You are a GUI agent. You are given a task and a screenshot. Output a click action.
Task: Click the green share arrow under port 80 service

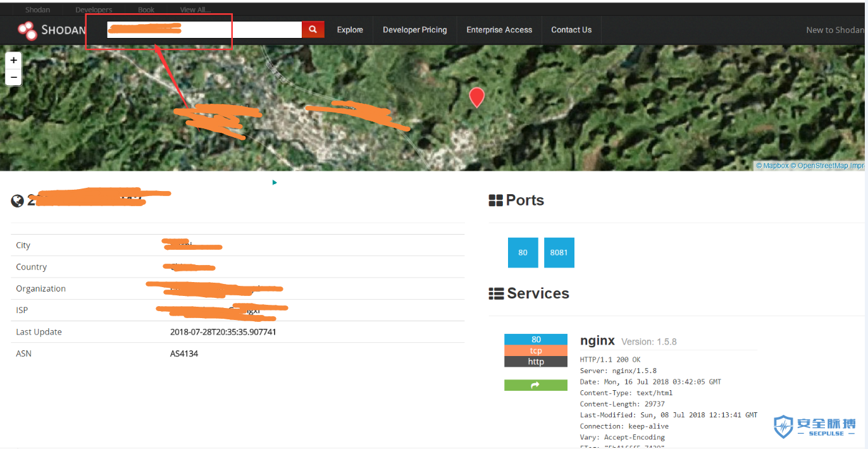[535, 384]
